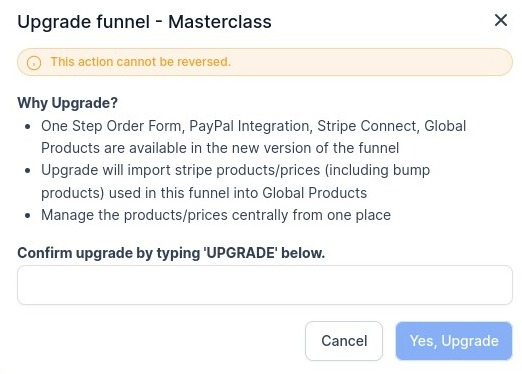
Task: Click the orange warning banner's empty area
Action: 370,62
